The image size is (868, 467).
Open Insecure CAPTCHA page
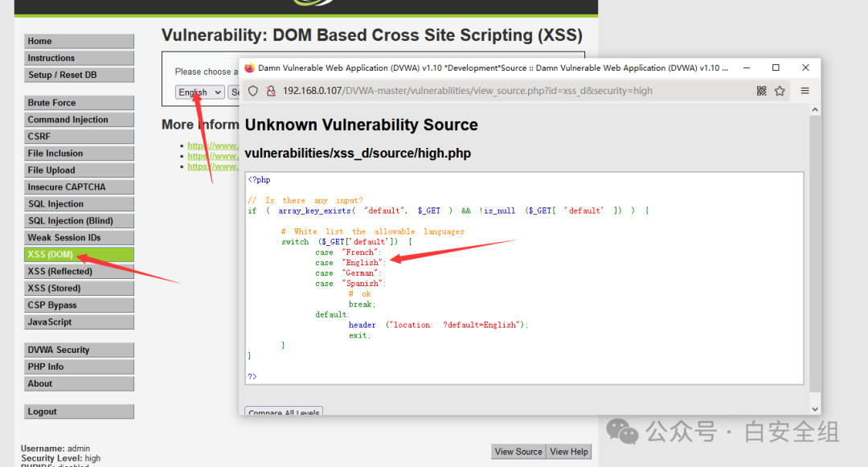pos(79,187)
